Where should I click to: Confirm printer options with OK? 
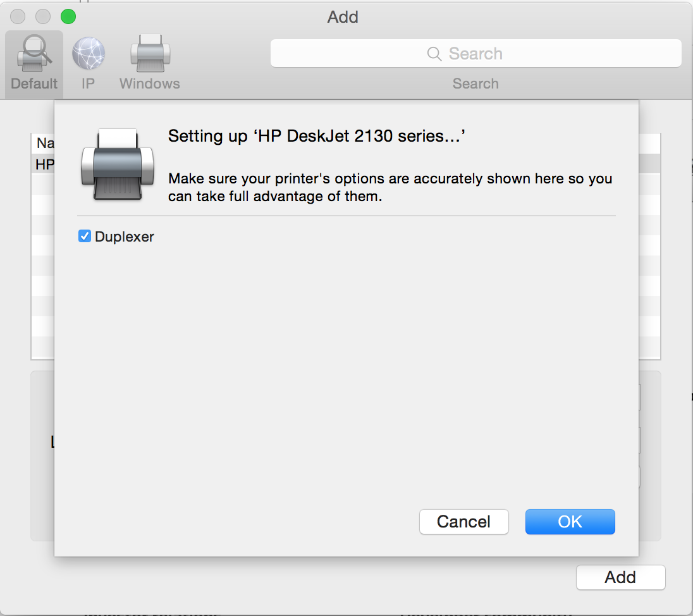pos(570,522)
